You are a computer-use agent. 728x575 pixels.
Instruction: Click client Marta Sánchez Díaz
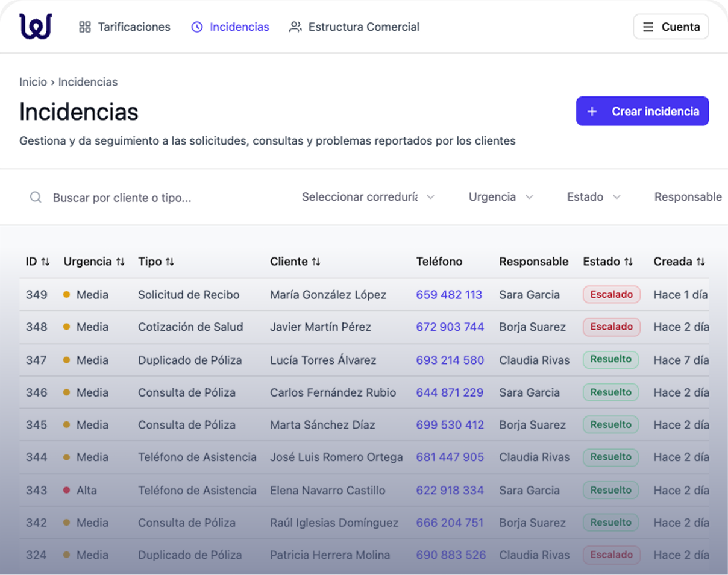pyautogui.click(x=322, y=425)
